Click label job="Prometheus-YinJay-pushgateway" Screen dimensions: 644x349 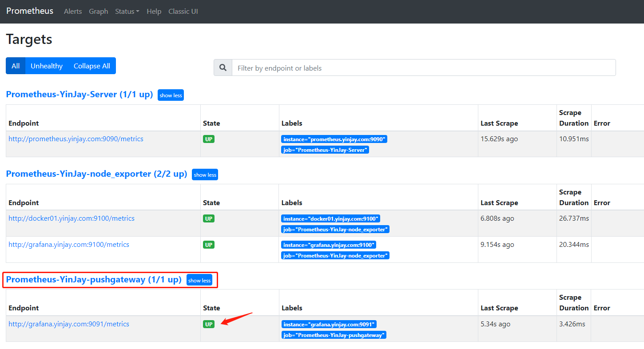point(334,335)
